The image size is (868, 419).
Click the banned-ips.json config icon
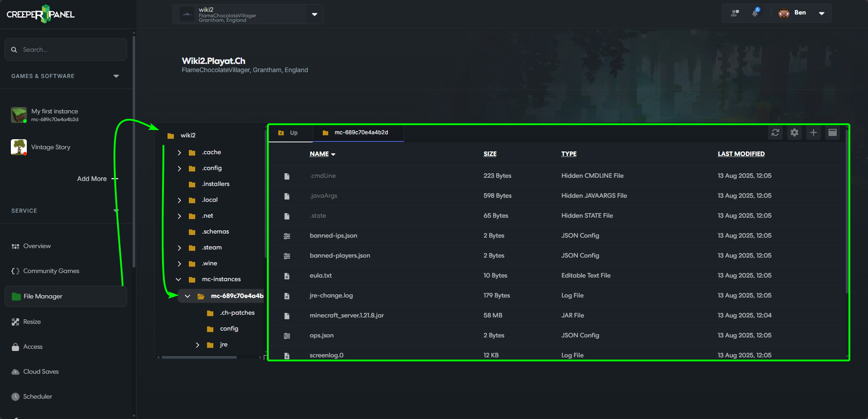coord(287,236)
